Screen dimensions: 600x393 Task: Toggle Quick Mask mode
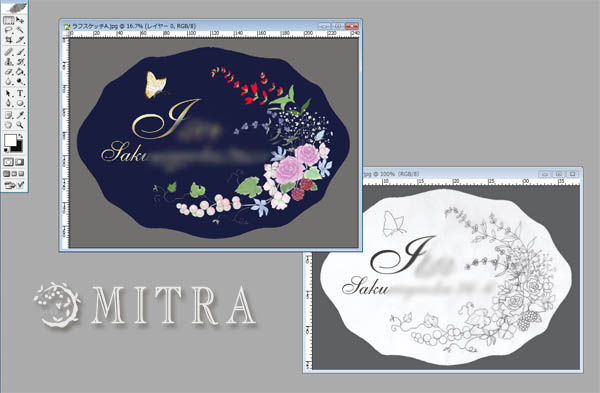19,162
